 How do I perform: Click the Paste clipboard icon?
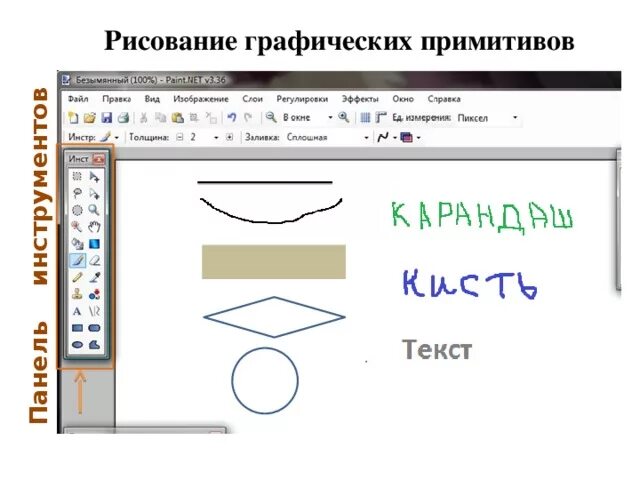[178, 118]
